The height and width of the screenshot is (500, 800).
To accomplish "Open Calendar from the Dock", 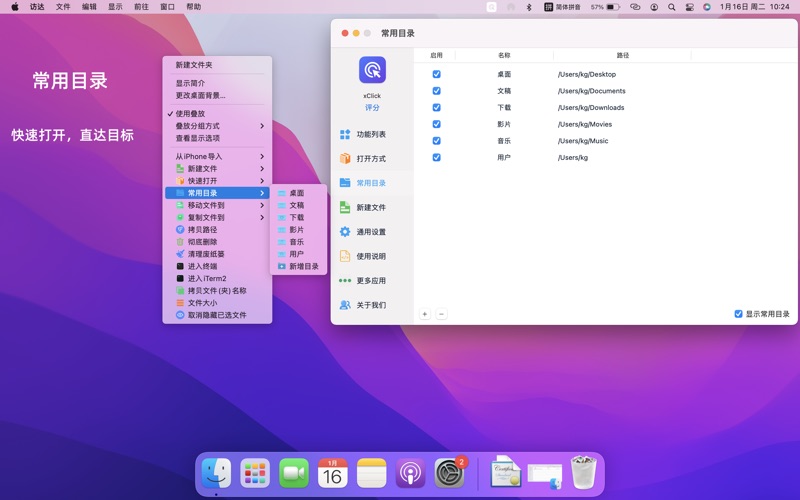I will (x=333, y=473).
